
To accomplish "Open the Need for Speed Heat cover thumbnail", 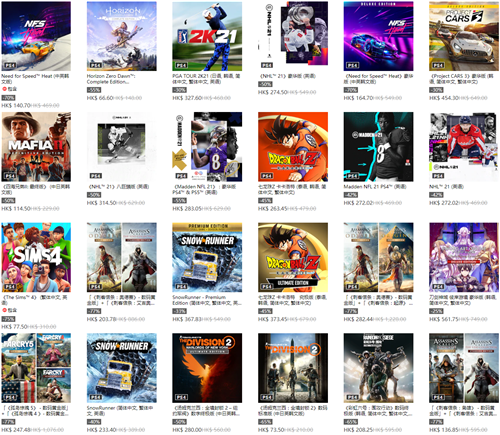I will [36, 36].
